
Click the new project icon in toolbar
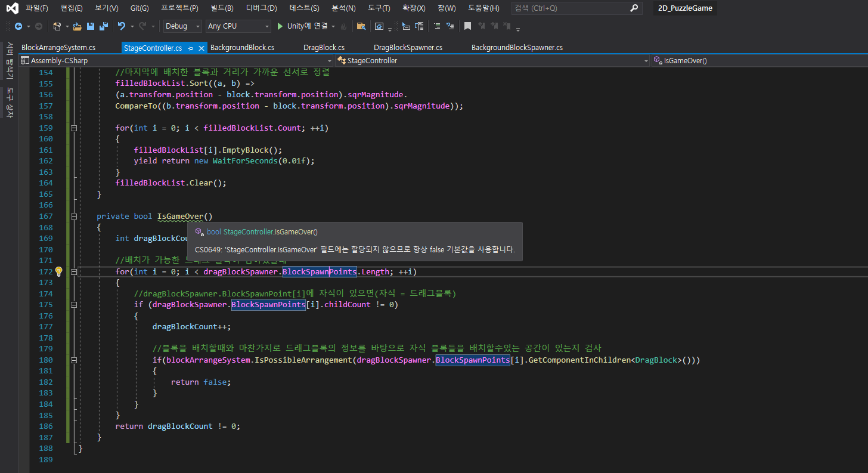57,26
